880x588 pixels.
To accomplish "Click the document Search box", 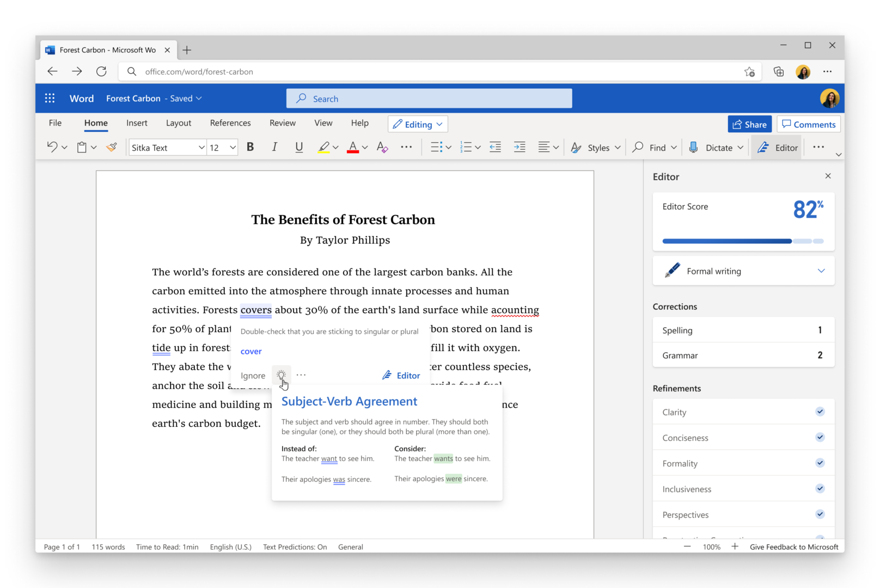I will (429, 98).
